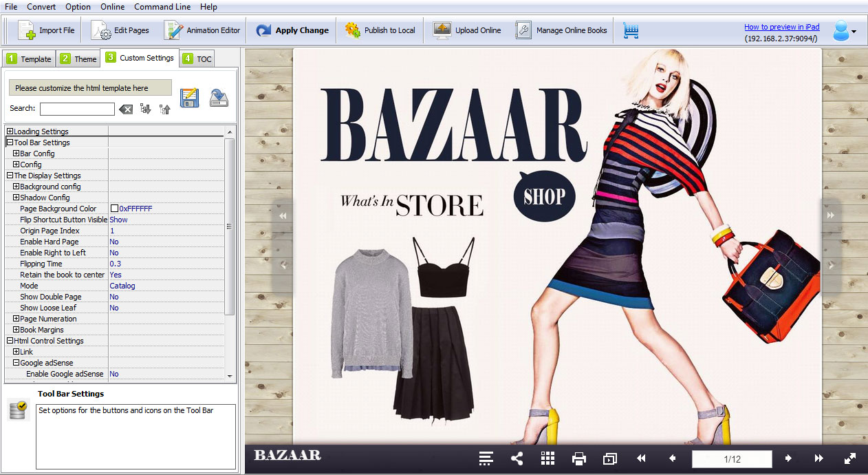Save settings with the floppy disk icon
The height and width of the screenshot is (475, 868).
pyautogui.click(x=190, y=98)
